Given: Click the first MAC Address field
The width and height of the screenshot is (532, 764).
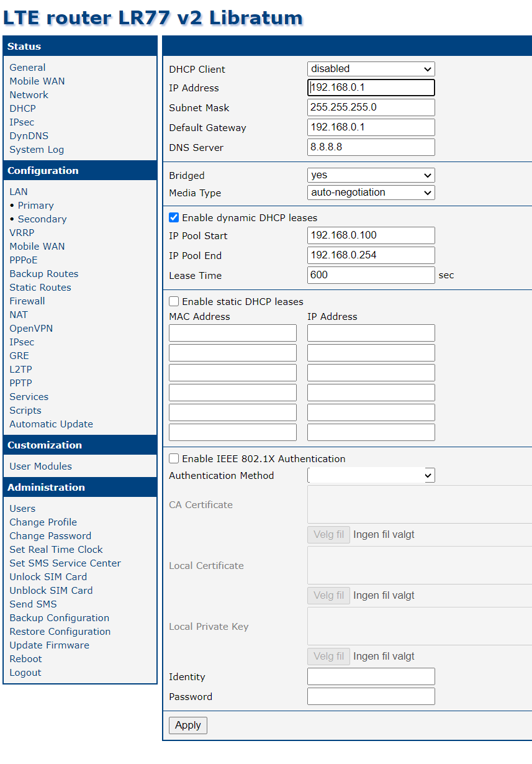Looking at the screenshot, I should coord(233,333).
